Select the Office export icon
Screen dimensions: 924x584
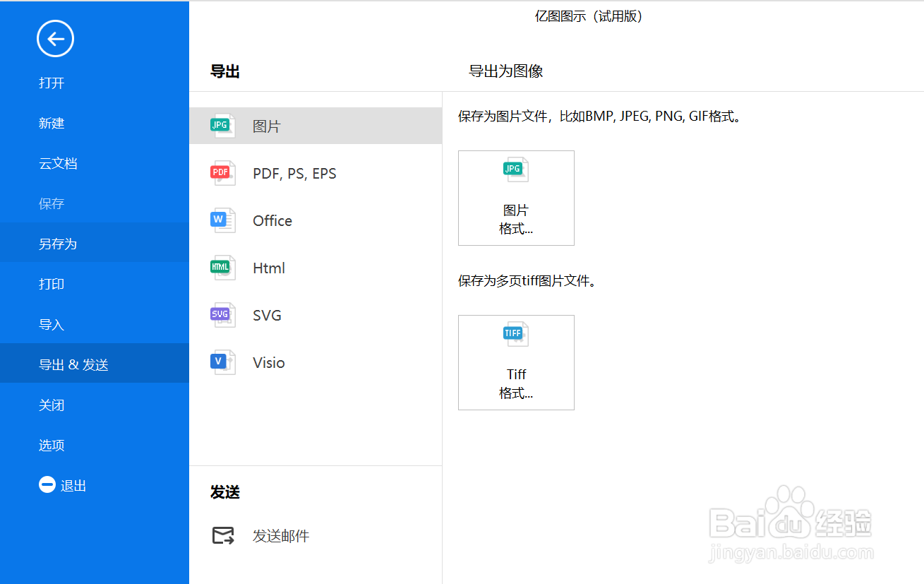coord(222,220)
